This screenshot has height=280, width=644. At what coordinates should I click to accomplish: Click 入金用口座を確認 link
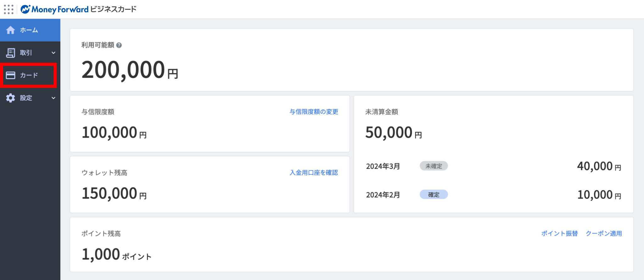314,173
